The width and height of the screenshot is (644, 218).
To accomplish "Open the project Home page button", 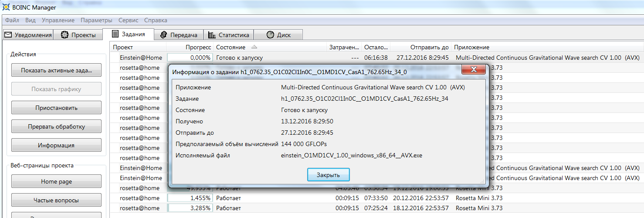I will pos(56,181).
